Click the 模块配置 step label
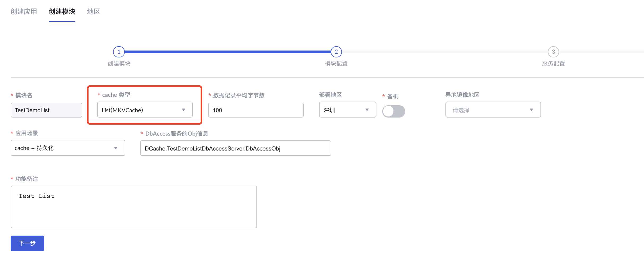The height and width of the screenshot is (259, 644). pos(336,64)
